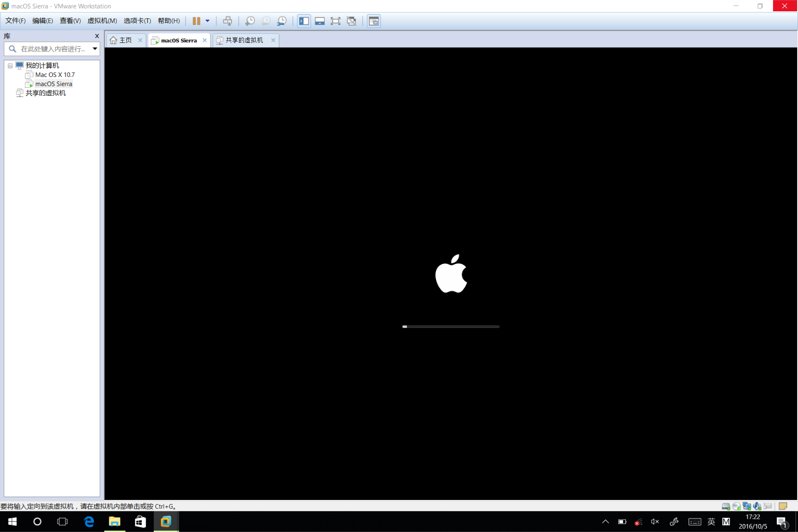The width and height of the screenshot is (798, 532).
Task: Open File Explorer from the taskbar
Action: pyautogui.click(x=115, y=522)
